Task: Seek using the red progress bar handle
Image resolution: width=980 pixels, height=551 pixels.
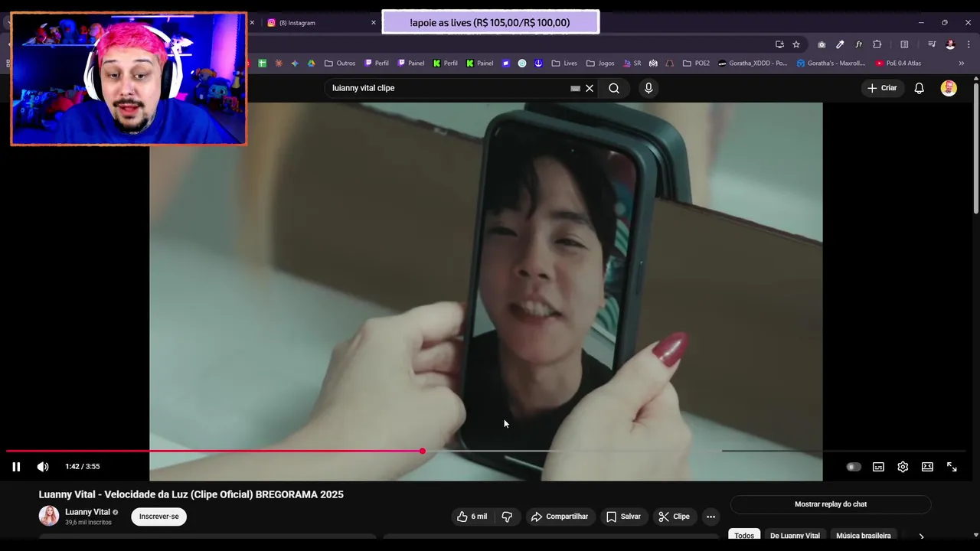Action: (x=423, y=451)
